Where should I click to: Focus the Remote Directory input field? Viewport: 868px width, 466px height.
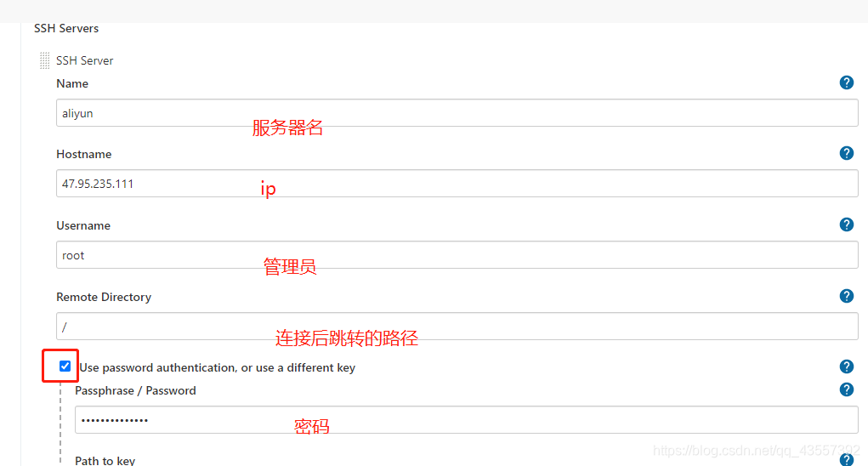457,326
